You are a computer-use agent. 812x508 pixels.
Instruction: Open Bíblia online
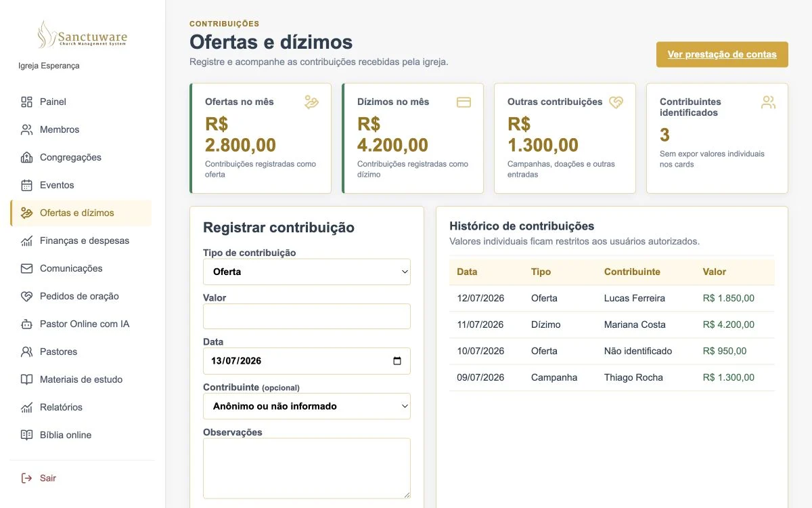click(81, 435)
